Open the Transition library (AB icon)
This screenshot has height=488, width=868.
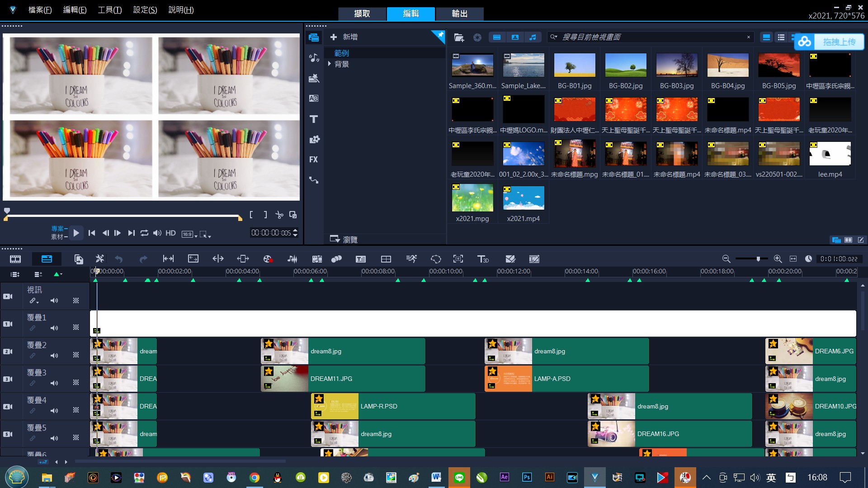point(314,99)
